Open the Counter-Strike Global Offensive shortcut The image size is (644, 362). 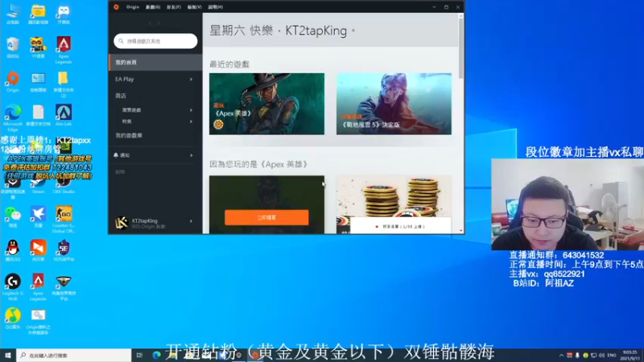click(64, 220)
